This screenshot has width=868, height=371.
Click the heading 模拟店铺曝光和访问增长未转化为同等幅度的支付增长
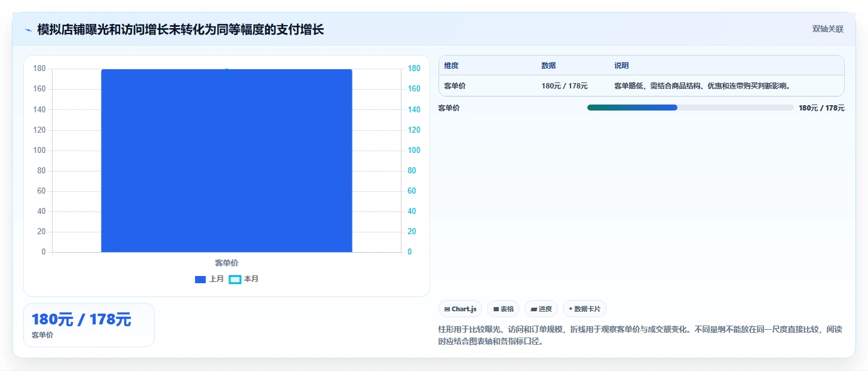(x=180, y=29)
